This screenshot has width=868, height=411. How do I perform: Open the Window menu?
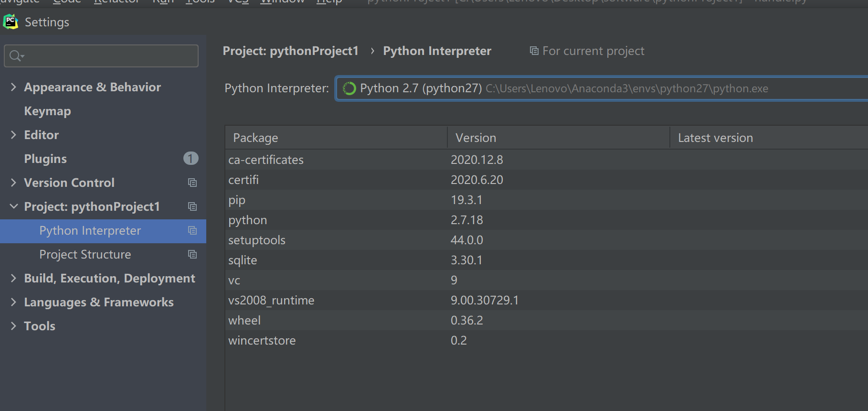coord(282,2)
